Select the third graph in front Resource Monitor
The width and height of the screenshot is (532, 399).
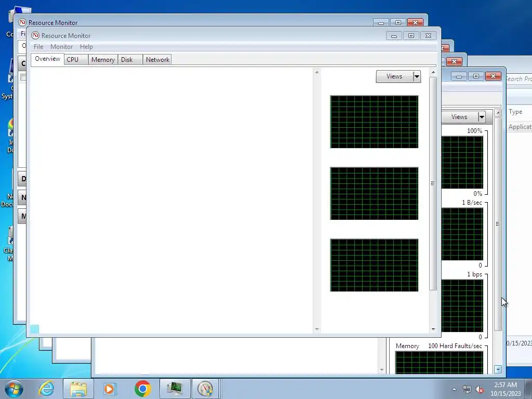[374, 265]
